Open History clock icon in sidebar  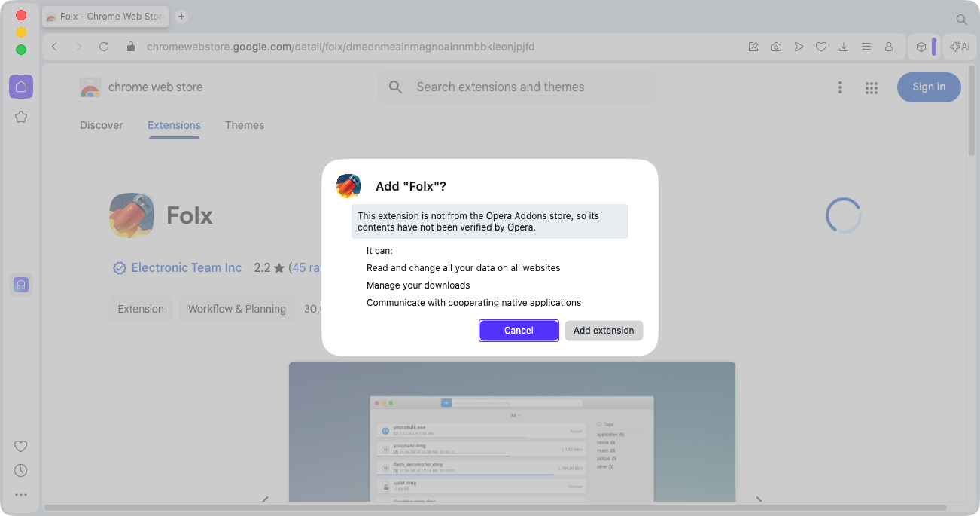click(21, 471)
